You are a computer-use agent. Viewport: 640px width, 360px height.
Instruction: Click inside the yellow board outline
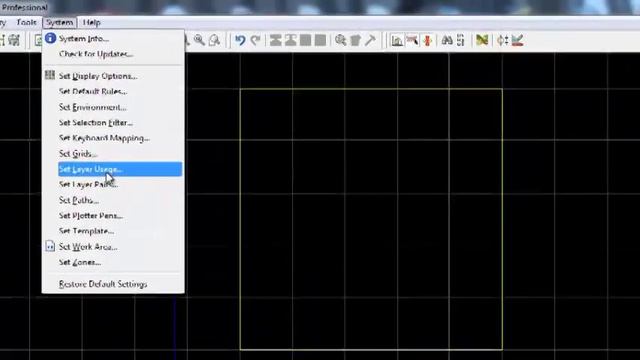click(x=371, y=219)
